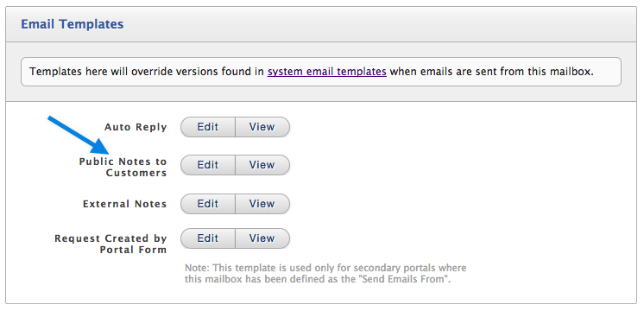Select the Auto Reply label

pos(136,127)
